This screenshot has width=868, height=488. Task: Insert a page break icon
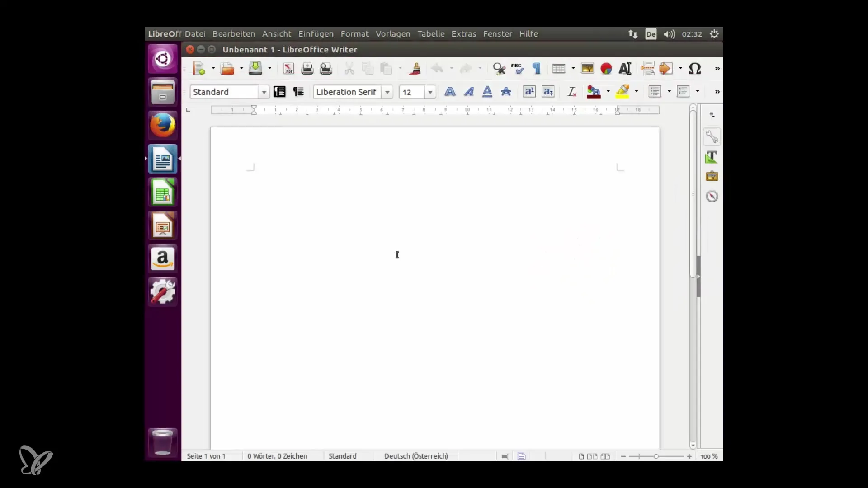[x=648, y=69]
